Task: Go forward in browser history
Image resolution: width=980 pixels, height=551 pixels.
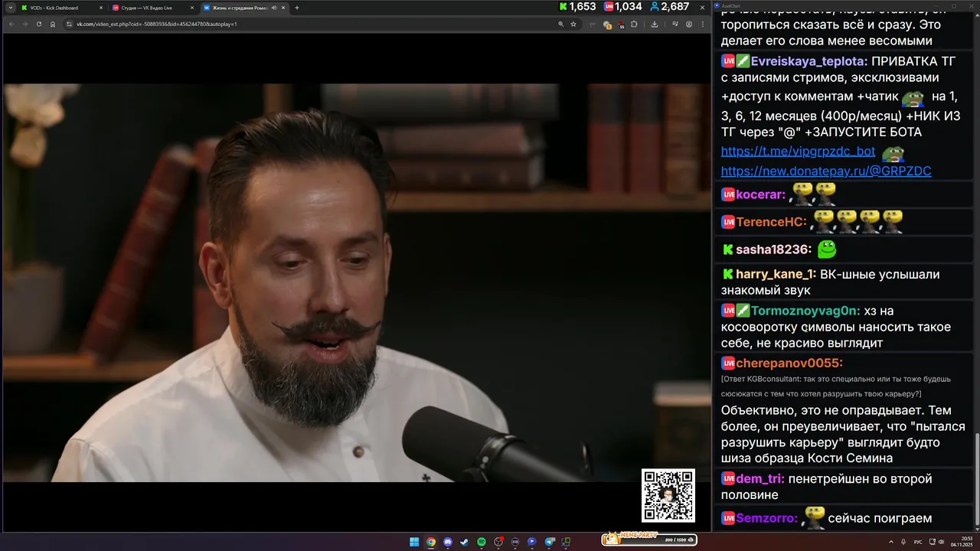Action: (24, 24)
